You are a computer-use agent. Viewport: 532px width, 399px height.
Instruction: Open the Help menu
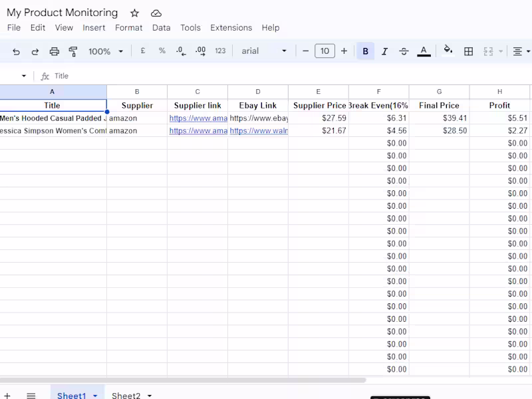tap(271, 27)
